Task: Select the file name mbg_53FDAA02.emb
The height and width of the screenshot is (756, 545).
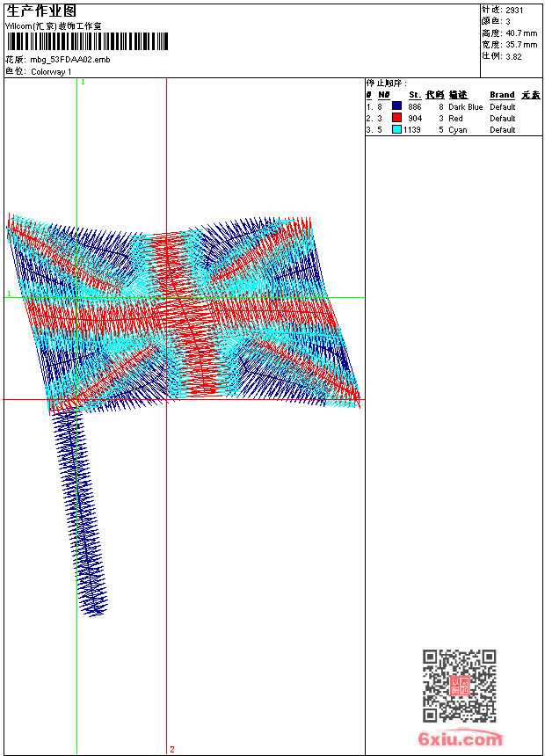Action: pyautogui.click(x=70, y=60)
